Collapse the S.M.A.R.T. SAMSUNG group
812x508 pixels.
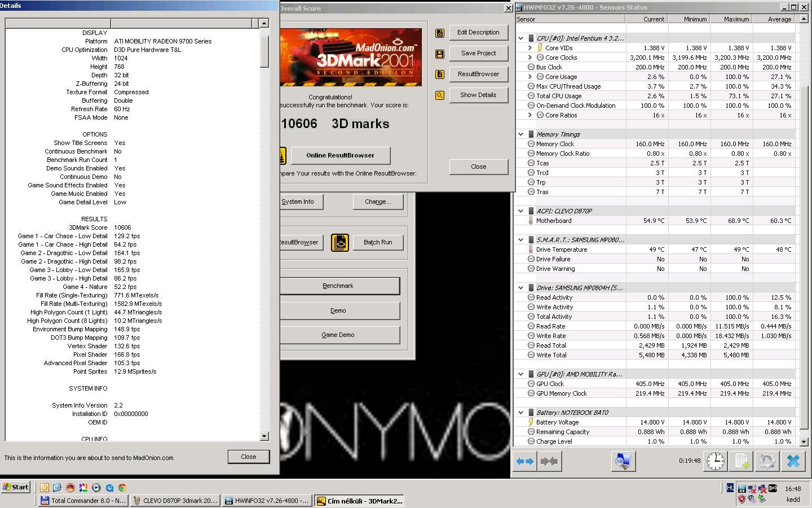(x=521, y=240)
